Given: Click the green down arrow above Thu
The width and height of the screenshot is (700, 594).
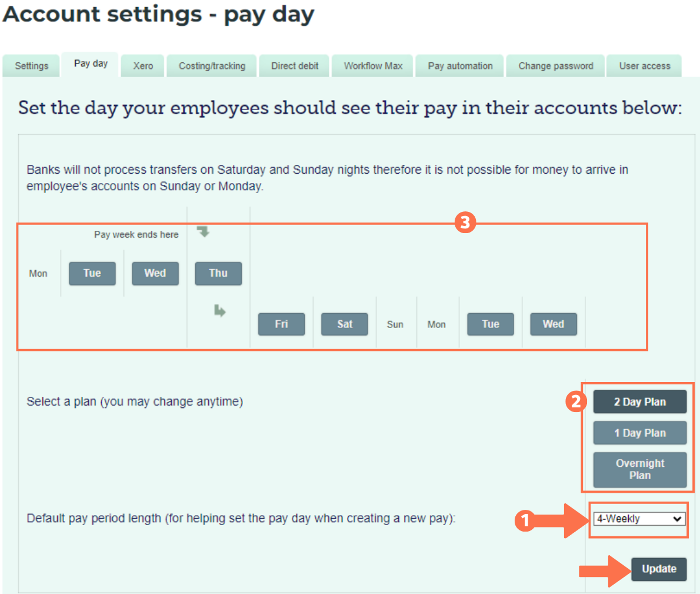Looking at the screenshot, I should [x=203, y=232].
